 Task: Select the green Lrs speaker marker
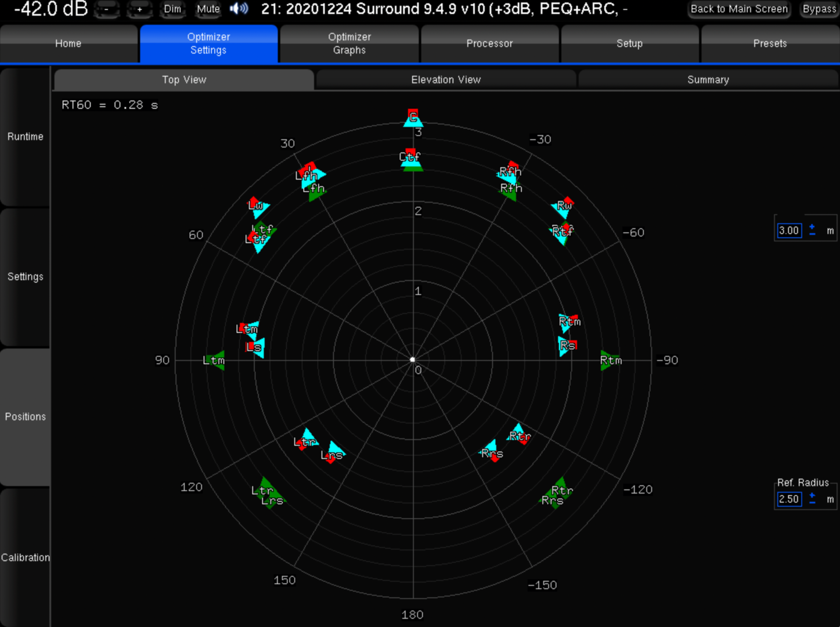tap(273, 500)
